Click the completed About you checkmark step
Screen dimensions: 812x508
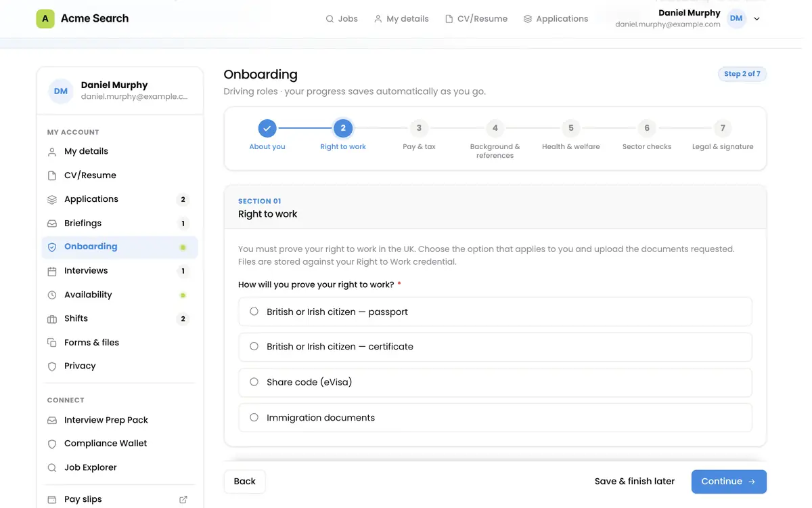(x=267, y=127)
